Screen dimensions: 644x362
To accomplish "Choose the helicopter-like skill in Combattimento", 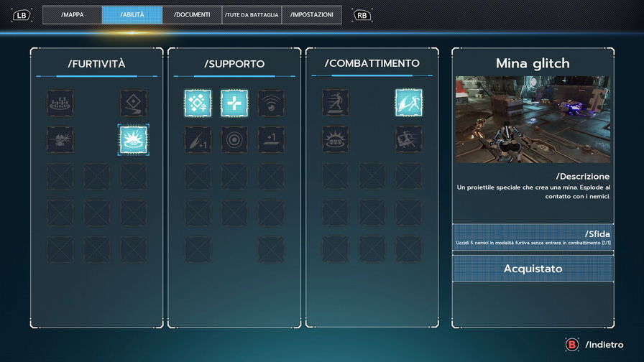I will (408, 139).
